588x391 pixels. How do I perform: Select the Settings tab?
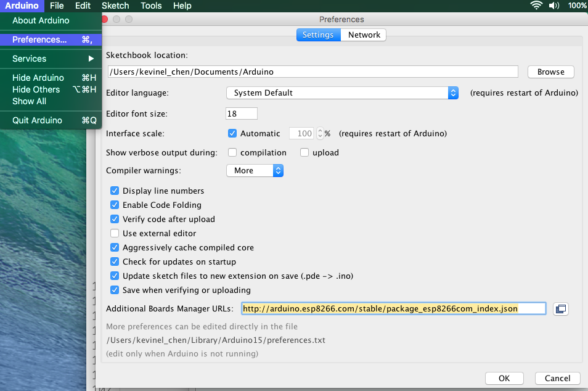click(319, 35)
